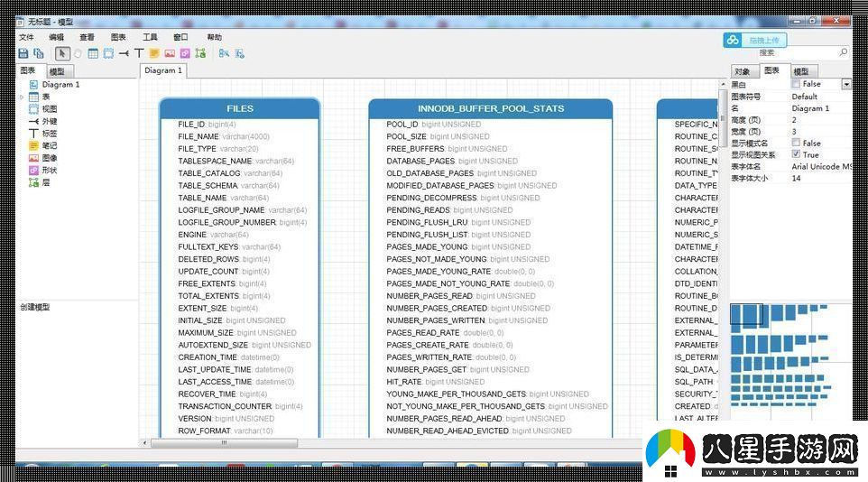This screenshot has width=868, height=482.
Task: Open the 黑白 property dropdown arrow
Action: tap(845, 84)
